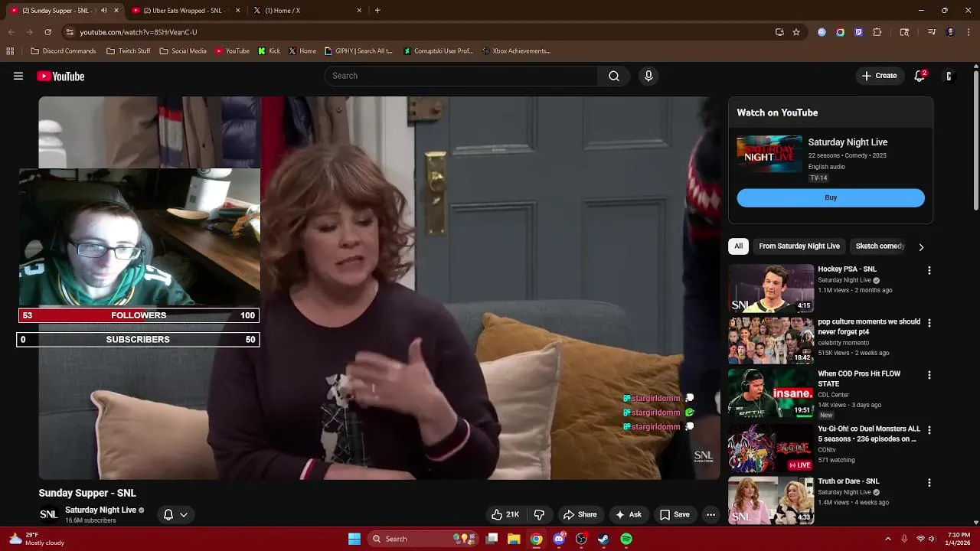Open options for COD Pros Flow State video

point(929,375)
